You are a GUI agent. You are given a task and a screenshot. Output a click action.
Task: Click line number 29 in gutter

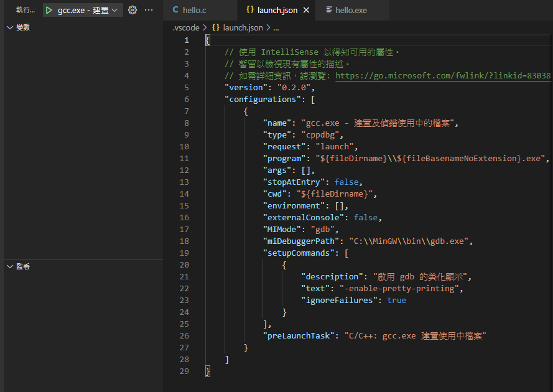pos(184,371)
